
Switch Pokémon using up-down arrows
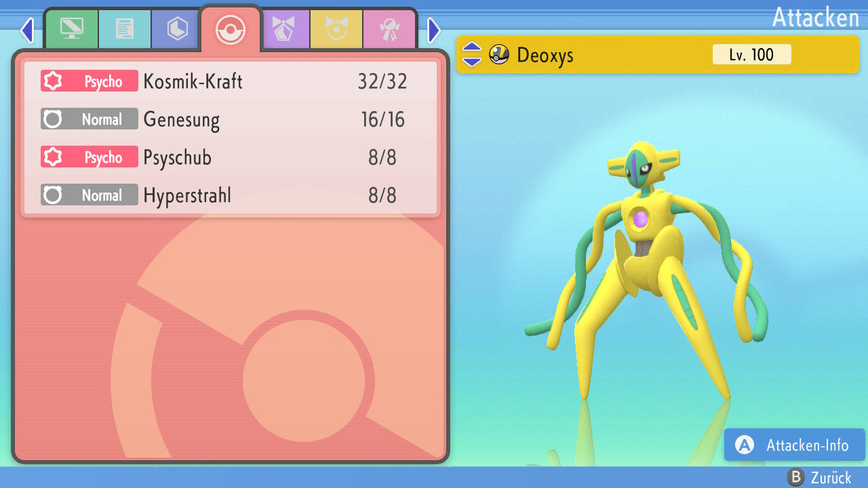(x=472, y=54)
